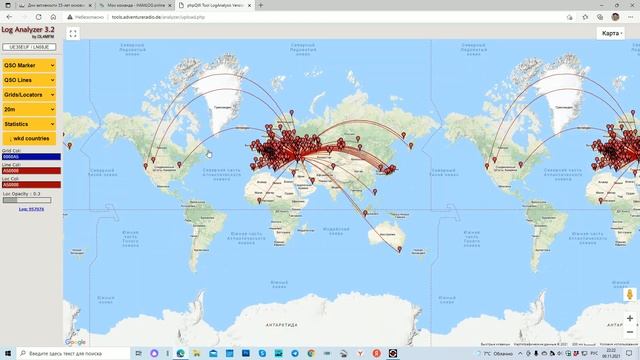Click the Windows taskbar search box

click(73, 353)
